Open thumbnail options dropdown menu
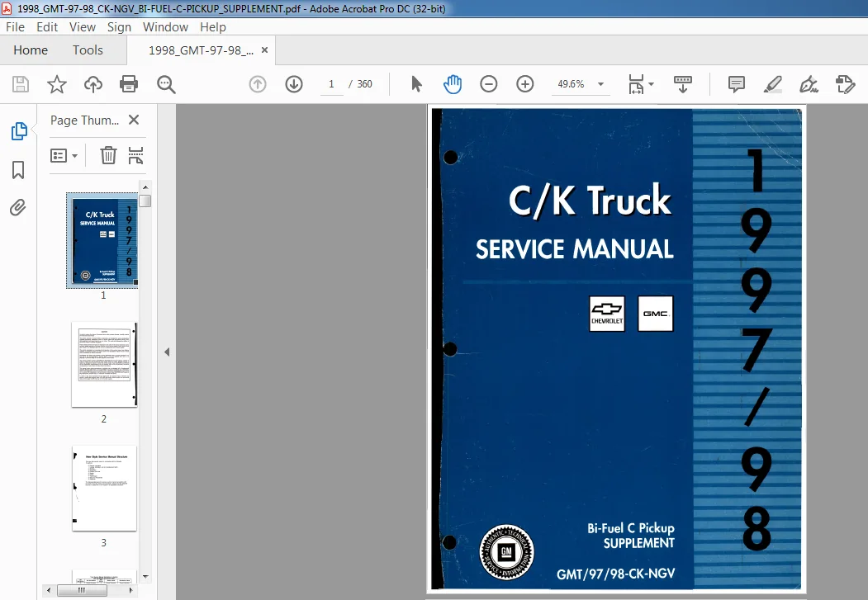This screenshot has width=868, height=600. (64, 155)
